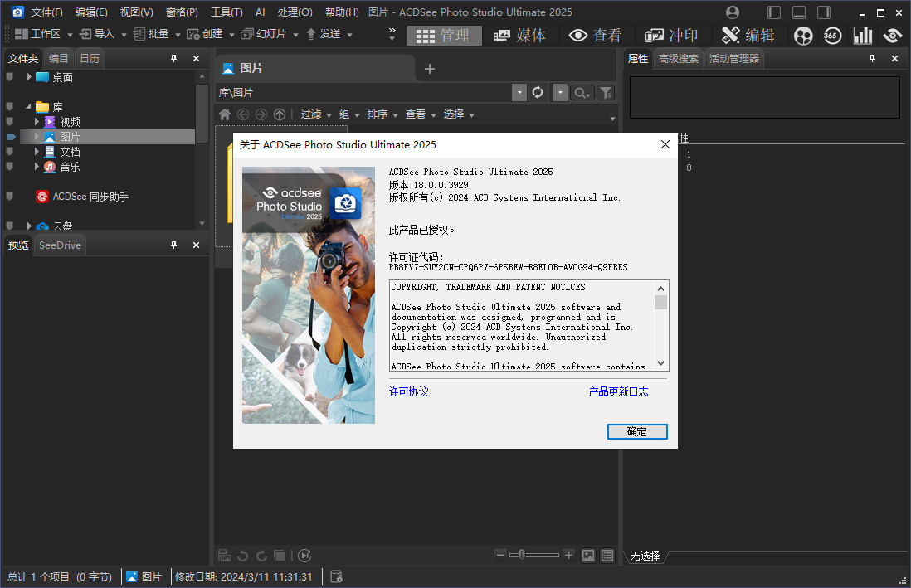Open the Media mode (媒体)
Image resolution: width=911 pixels, height=588 pixels.
pyautogui.click(x=520, y=35)
